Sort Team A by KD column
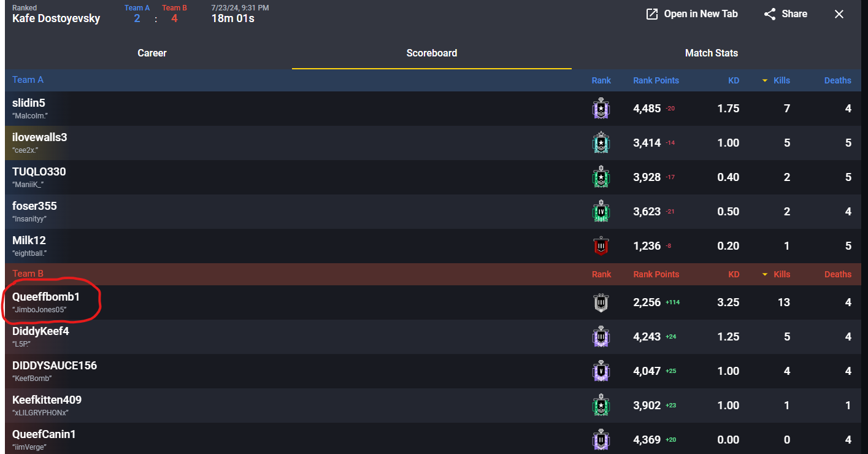This screenshot has width=868, height=454. click(734, 80)
